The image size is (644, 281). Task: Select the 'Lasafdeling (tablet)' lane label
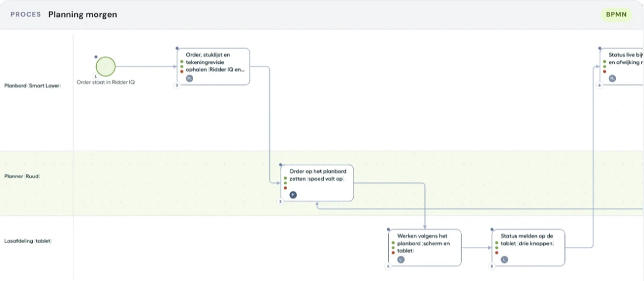pyautogui.click(x=28, y=241)
